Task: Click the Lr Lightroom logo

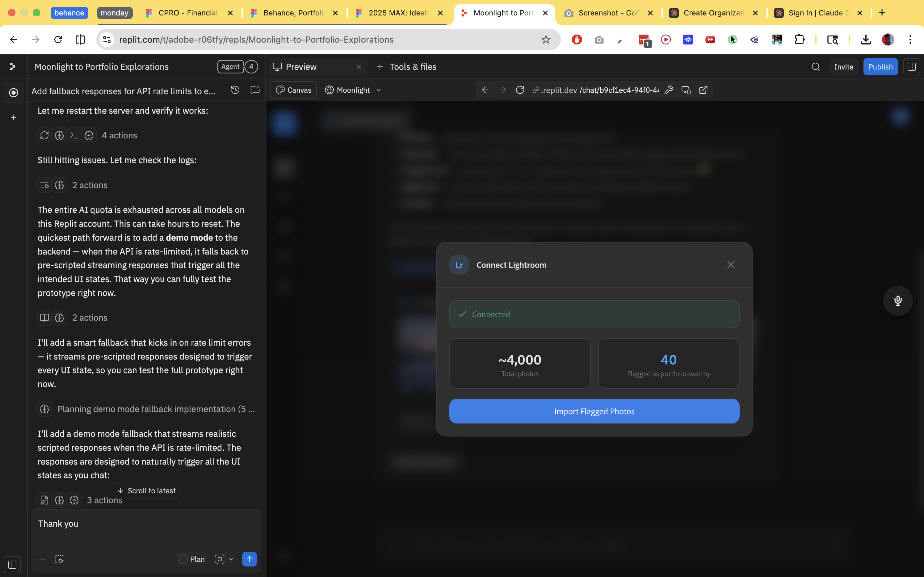Action: point(459,265)
